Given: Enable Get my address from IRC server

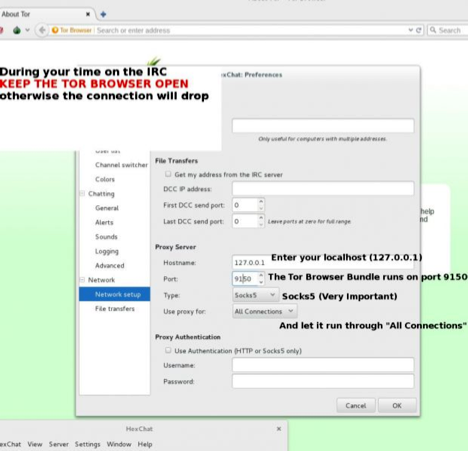Looking at the screenshot, I should (x=168, y=174).
